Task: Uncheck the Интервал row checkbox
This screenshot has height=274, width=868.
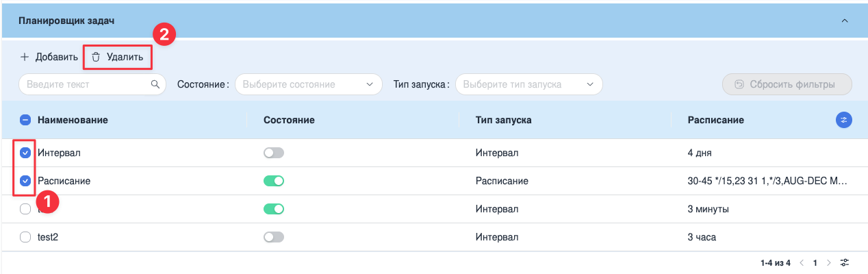Action: [x=25, y=153]
